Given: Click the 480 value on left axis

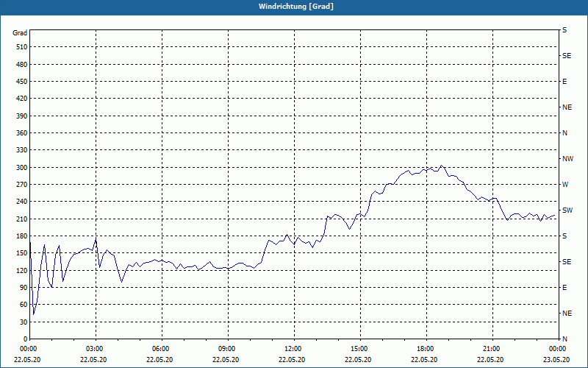Looking at the screenshot, I should coord(22,65).
